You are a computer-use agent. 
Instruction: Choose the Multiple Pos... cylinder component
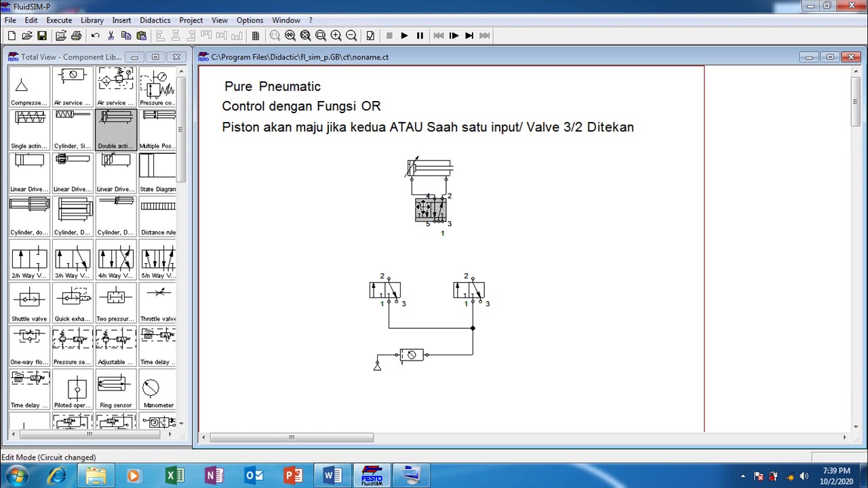[x=158, y=130]
